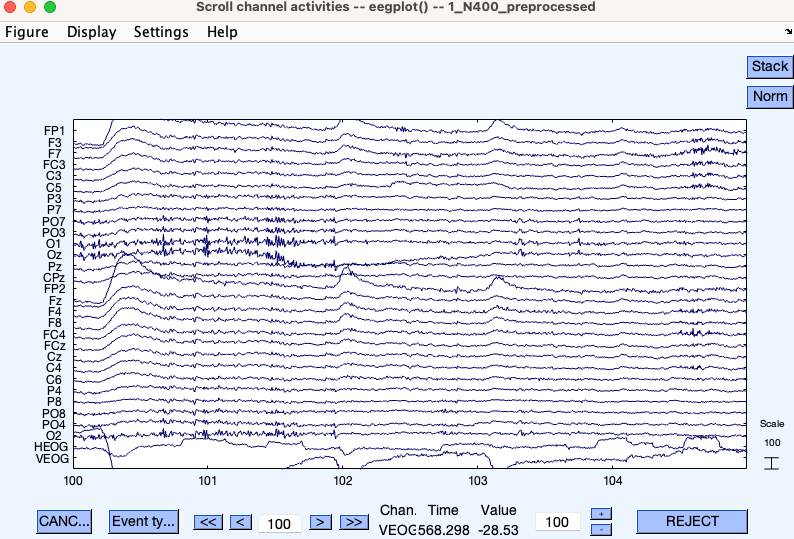Click the Event ty... button

coord(144,521)
